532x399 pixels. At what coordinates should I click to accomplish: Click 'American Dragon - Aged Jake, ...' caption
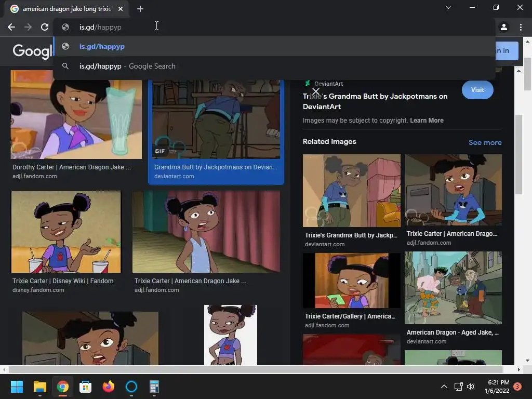click(453, 332)
